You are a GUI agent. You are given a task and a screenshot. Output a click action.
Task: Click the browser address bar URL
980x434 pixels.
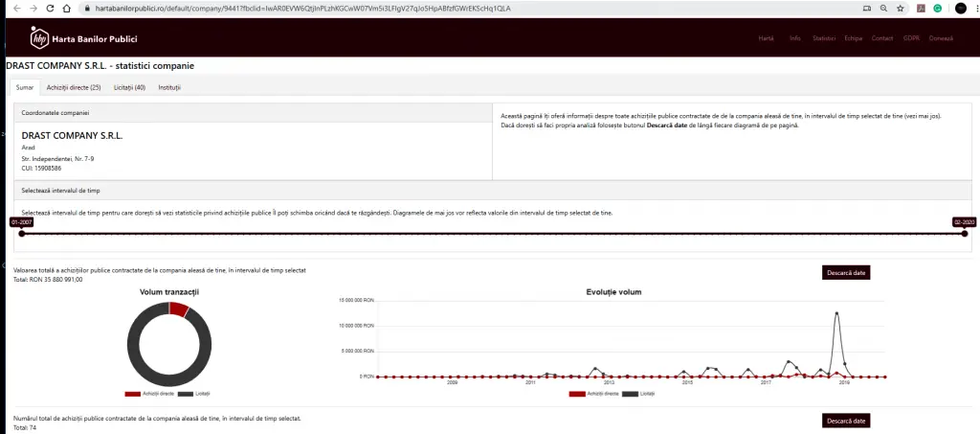pos(302,9)
